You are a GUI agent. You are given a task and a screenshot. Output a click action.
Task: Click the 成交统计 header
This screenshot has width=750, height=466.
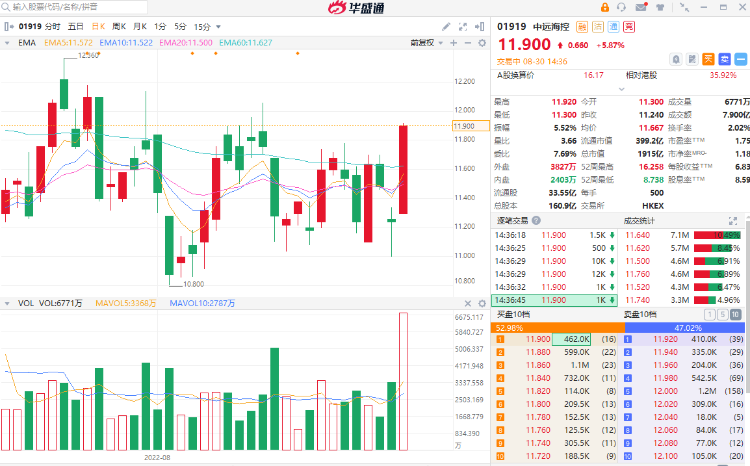[642, 220]
